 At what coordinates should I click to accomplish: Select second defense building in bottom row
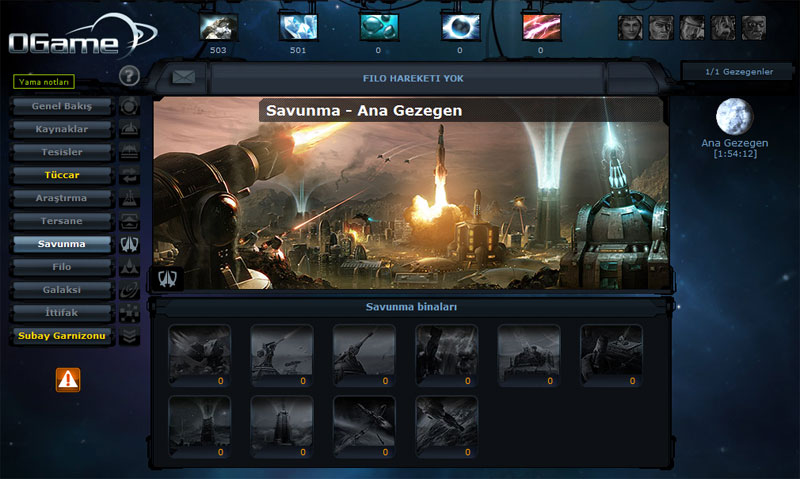pyautogui.click(x=282, y=427)
